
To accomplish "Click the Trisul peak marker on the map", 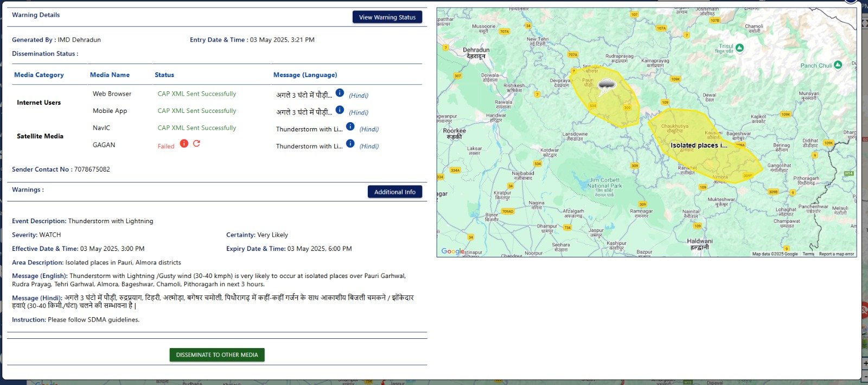I will 739,48.
